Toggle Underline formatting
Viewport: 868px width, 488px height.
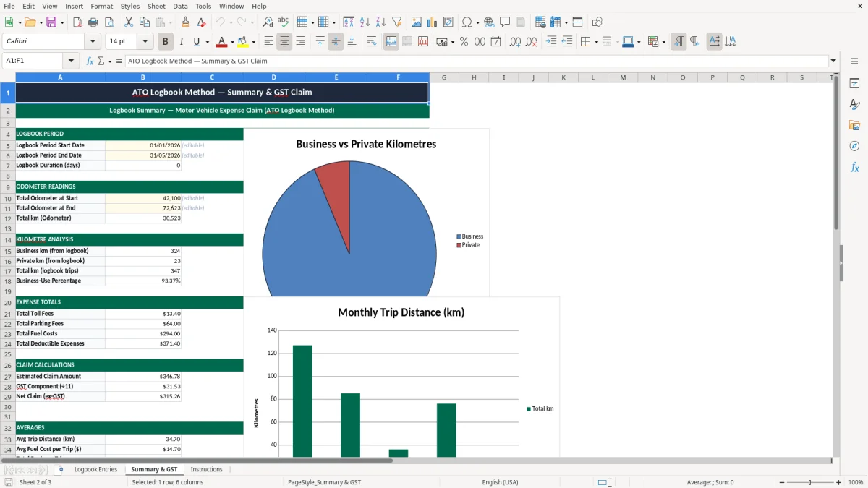196,42
